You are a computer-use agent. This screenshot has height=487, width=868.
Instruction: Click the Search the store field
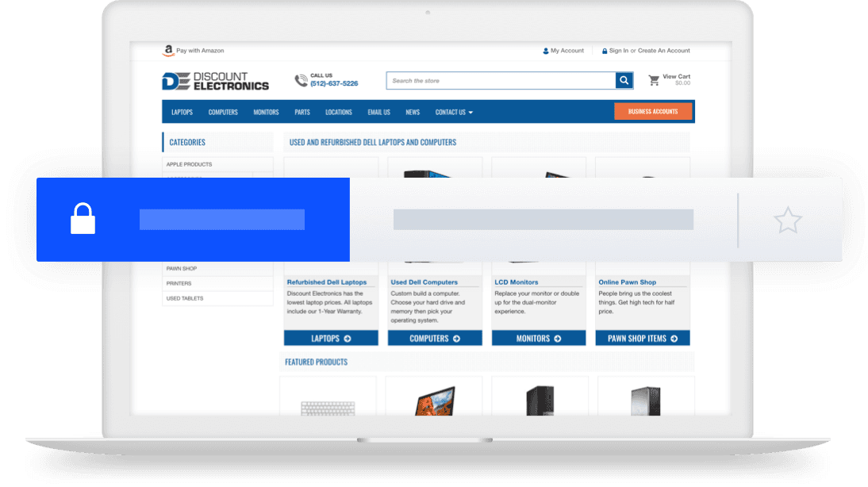coord(501,81)
